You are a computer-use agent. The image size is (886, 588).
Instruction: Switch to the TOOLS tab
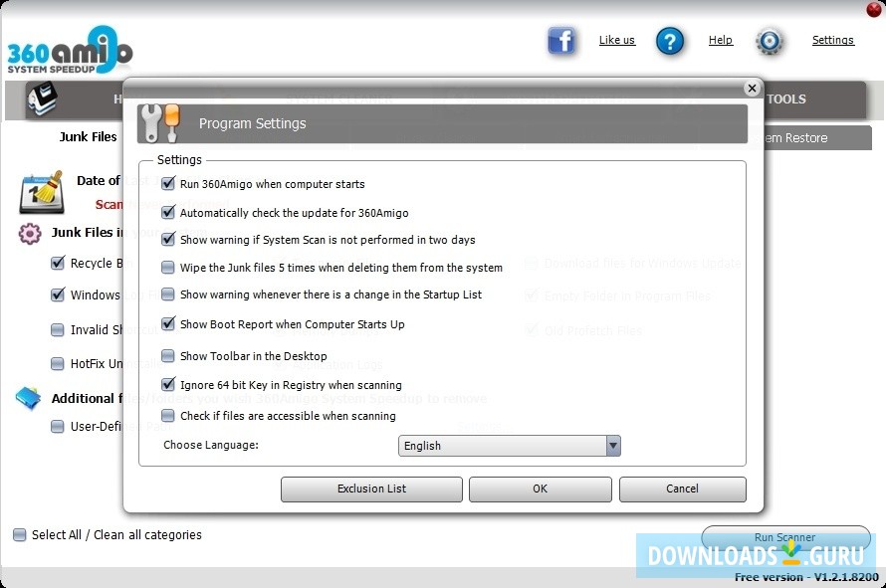point(786,98)
